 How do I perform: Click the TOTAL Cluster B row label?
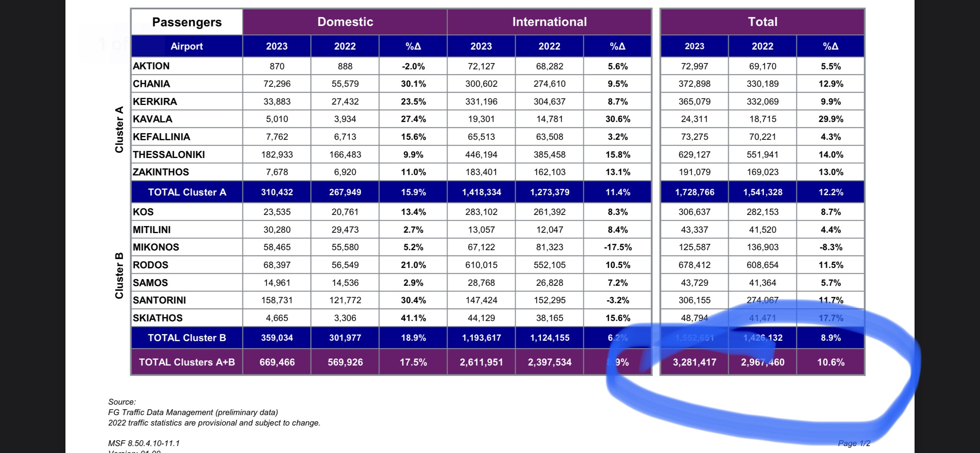tap(187, 338)
